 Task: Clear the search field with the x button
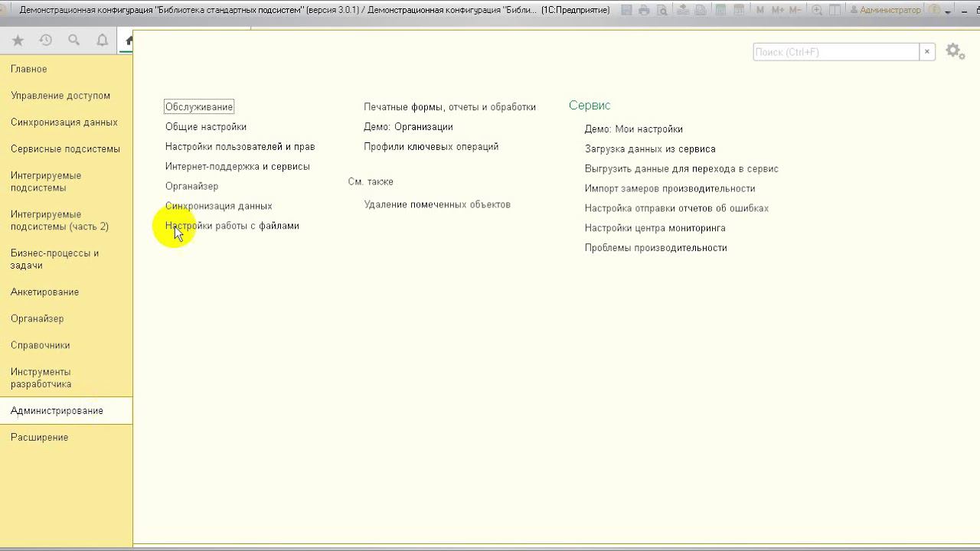927,52
